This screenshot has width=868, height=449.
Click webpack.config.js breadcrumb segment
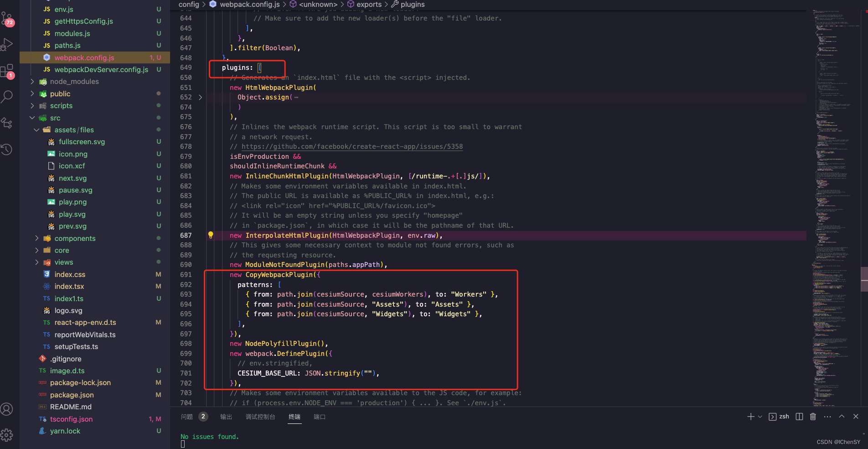tap(249, 5)
